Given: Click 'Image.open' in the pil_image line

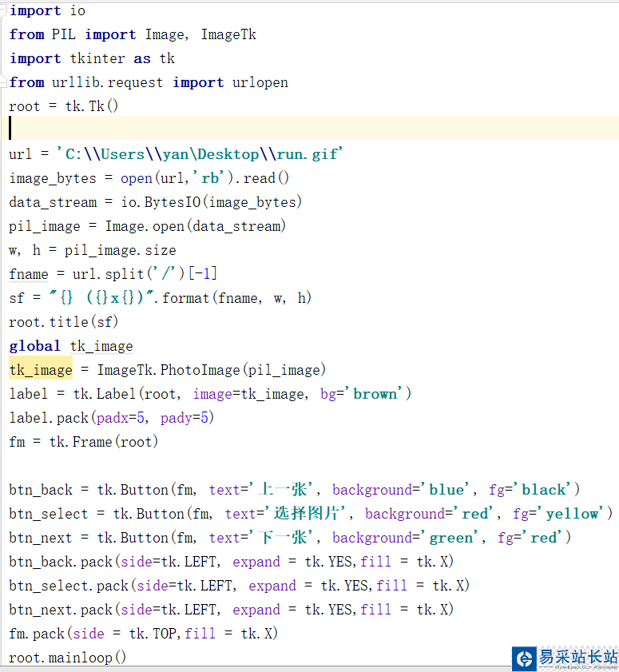Looking at the screenshot, I should click(145, 226).
